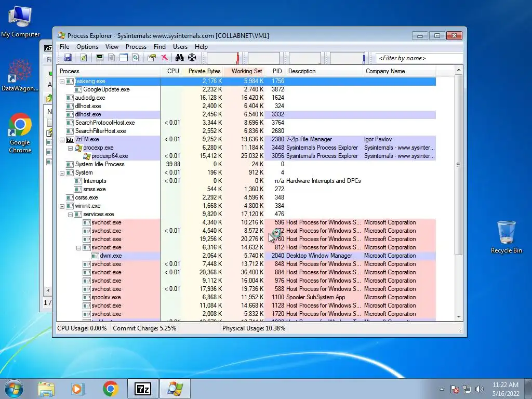Click the View DLLs/Handles toolbar icon

136,58
